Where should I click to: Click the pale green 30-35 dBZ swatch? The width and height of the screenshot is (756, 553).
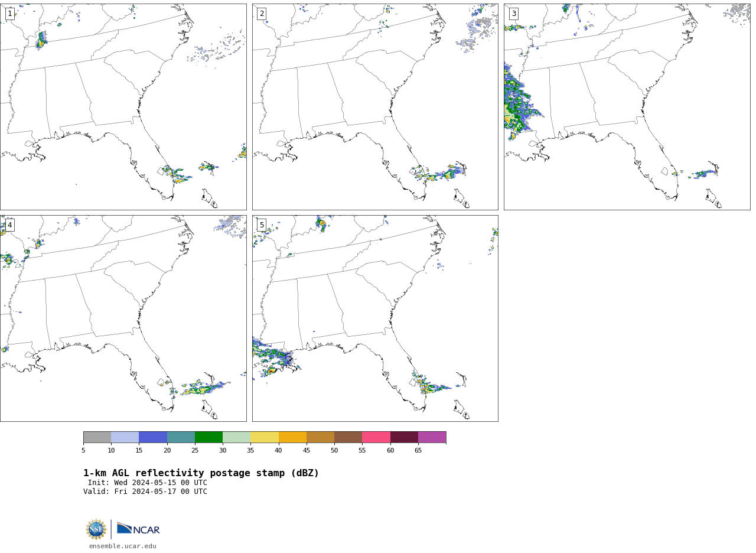[237, 437]
